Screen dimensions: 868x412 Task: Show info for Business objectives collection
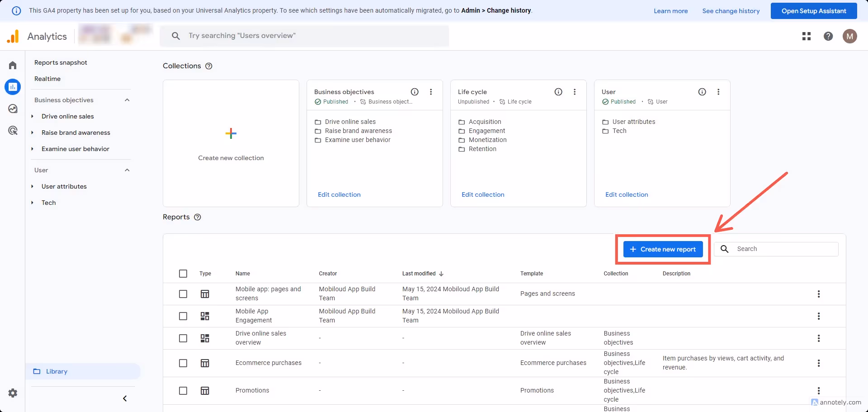pyautogui.click(x=415, y=92)
